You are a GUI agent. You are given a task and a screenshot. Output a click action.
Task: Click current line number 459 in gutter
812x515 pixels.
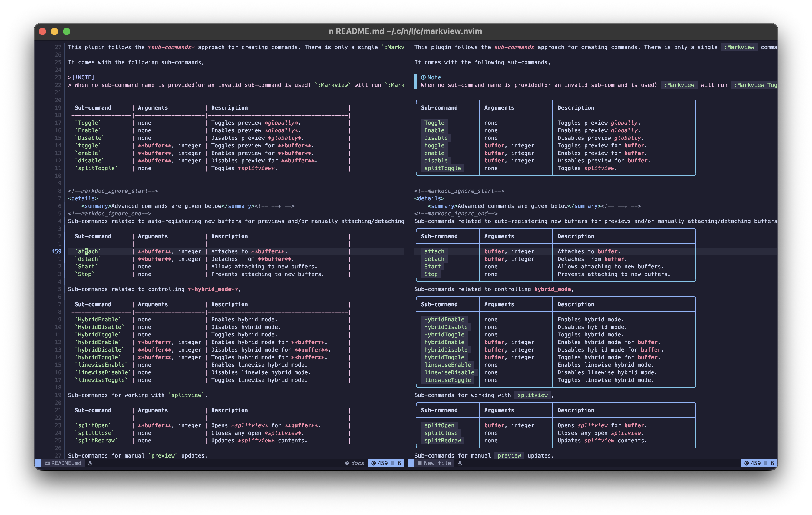[x=56, y=251]
